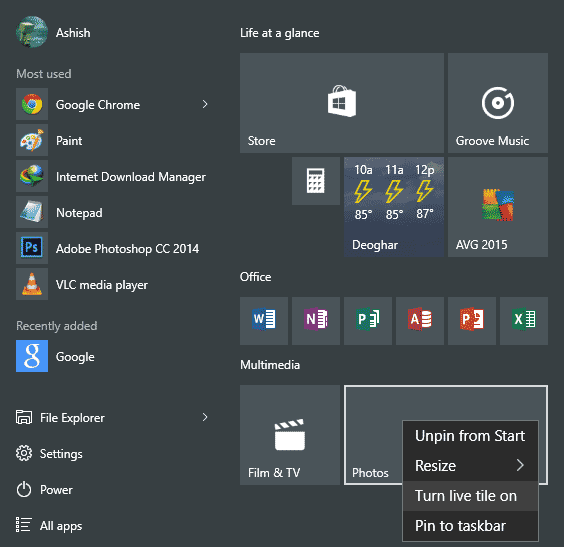564x547 pixels.
Task: Click the Adobe Photoshop CC 2014 icon
Action: [x=32, y=248]
